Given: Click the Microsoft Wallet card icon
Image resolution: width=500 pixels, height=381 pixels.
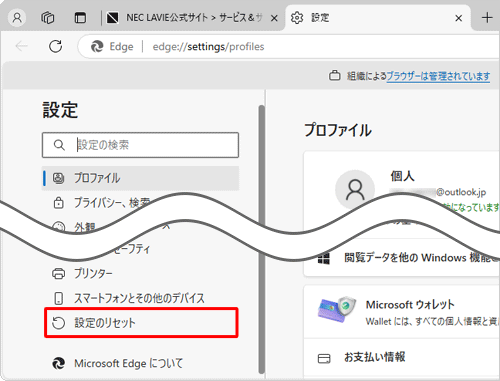Looking at the screenshot, I should point(337,309).
